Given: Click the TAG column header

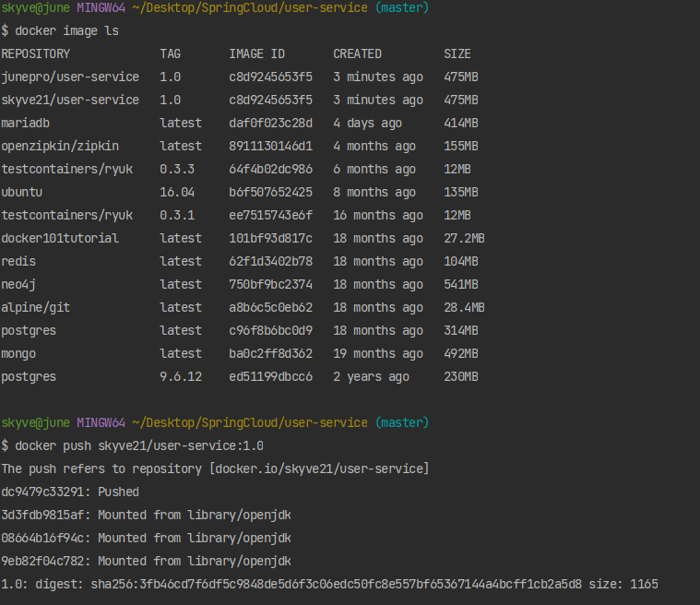Looking at the screenshot, I should (x=170, y=54).
